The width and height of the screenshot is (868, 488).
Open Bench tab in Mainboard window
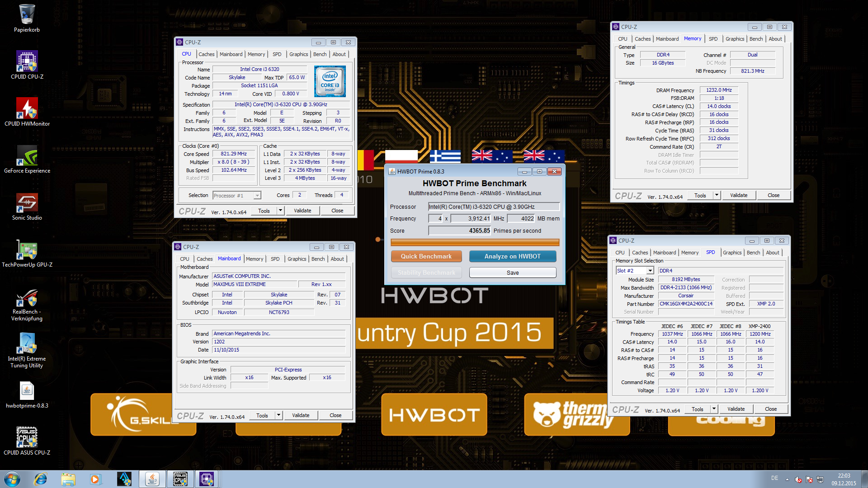click(x=318, y=259)
